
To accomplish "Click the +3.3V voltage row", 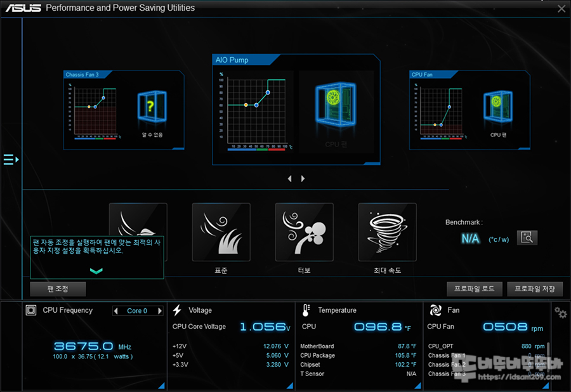I will [230, 364].
